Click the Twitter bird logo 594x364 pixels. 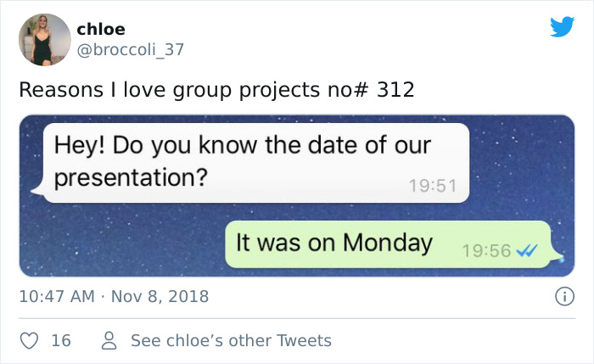point(562,27)
